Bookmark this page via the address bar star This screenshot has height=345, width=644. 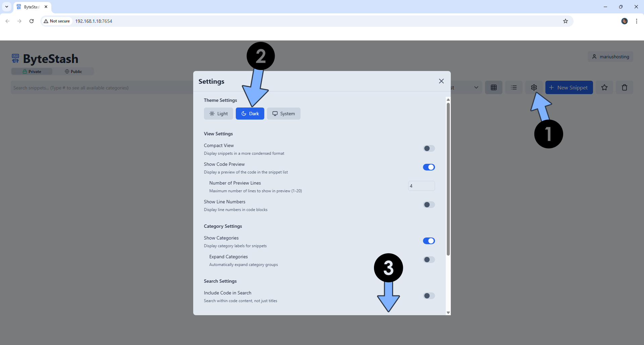pyautogui.click(x=566, y=21)
